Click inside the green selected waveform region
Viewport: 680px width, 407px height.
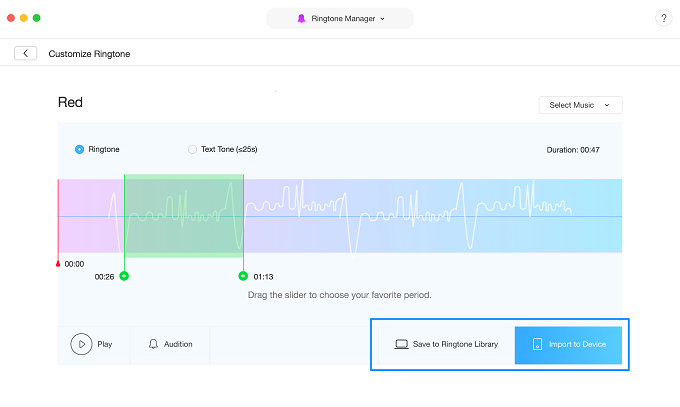click(x=183, y=215)
